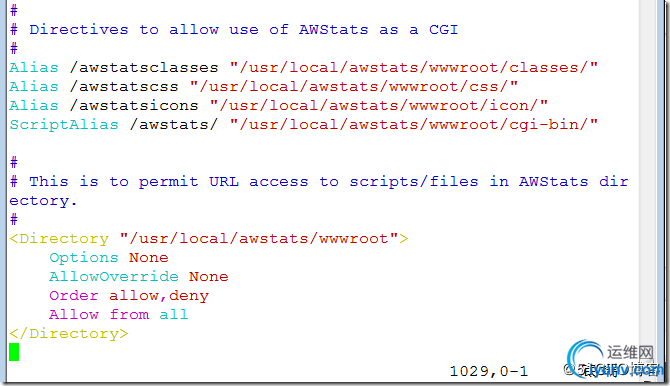This screenshot has width=670, height=386.
Task: Click the ScriptAlias keyword
Action: 64,125
